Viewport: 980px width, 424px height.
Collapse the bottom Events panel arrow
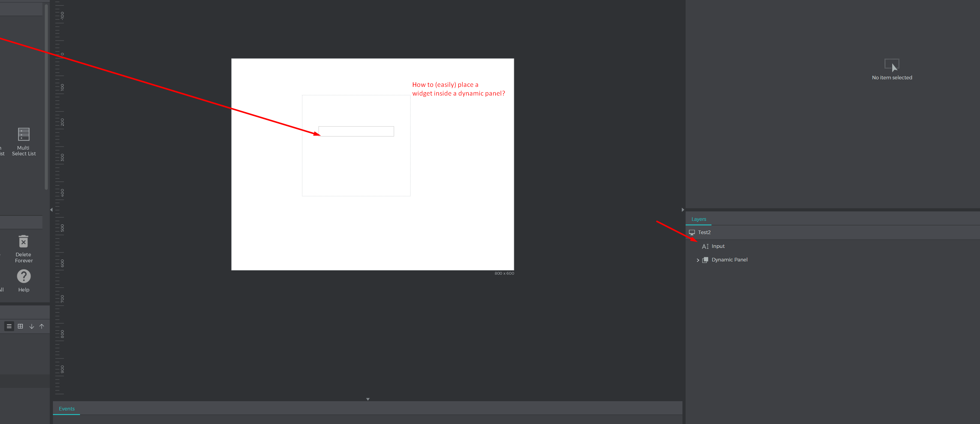pos(367,399)
